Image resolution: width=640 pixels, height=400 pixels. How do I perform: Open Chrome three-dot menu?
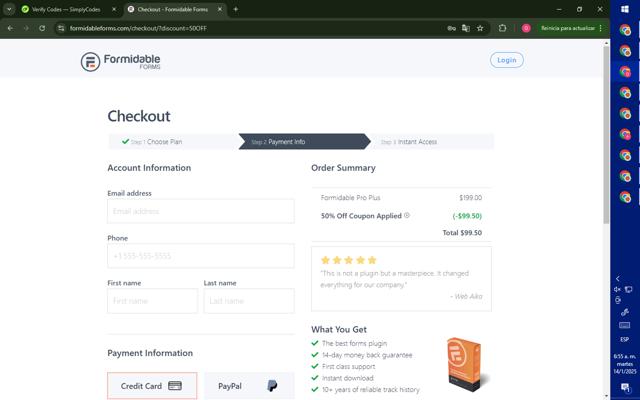600,28
